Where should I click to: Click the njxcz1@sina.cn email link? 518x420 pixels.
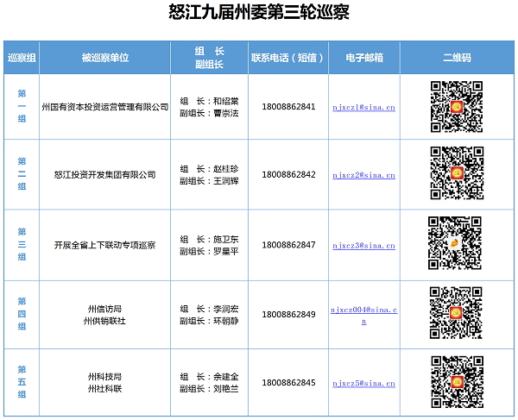[x=363, y=107]
